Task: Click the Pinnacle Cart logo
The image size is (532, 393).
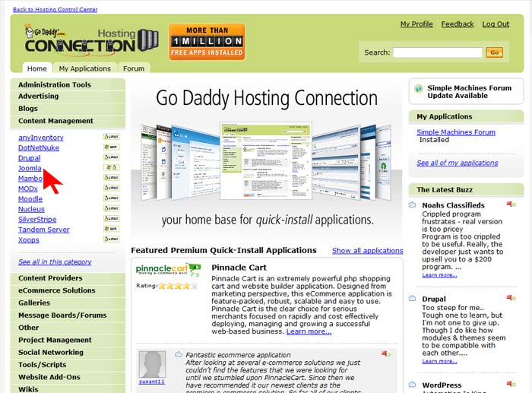Action: tap(168, 269)
